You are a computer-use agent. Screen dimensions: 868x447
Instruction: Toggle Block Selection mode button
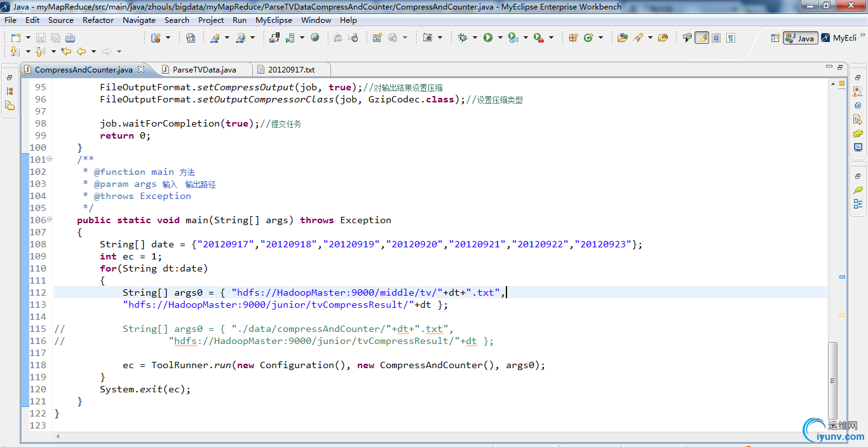coord(716,38)
